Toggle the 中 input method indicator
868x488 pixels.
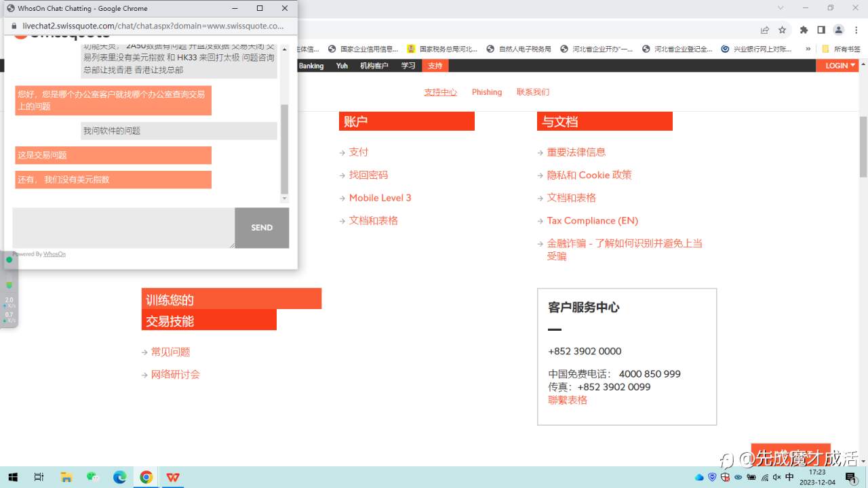point(789,477)
